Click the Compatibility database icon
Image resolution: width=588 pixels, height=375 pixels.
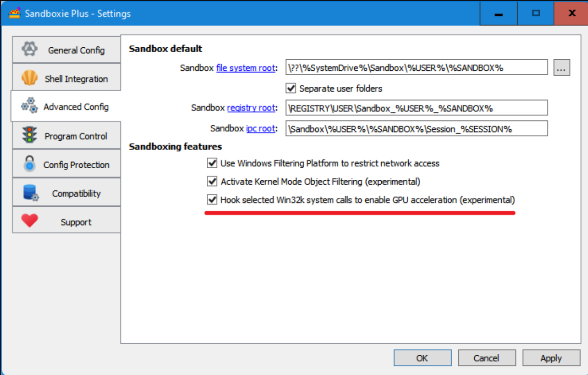30,193
